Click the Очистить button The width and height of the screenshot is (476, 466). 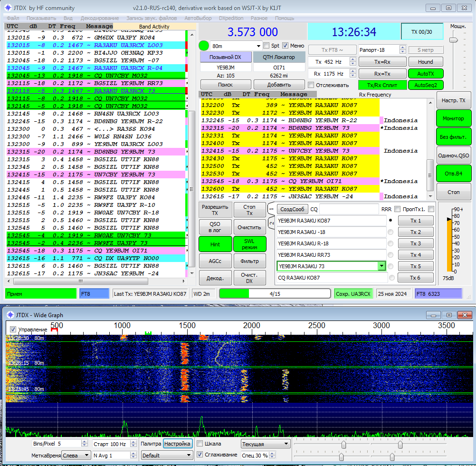coord(249,227)
